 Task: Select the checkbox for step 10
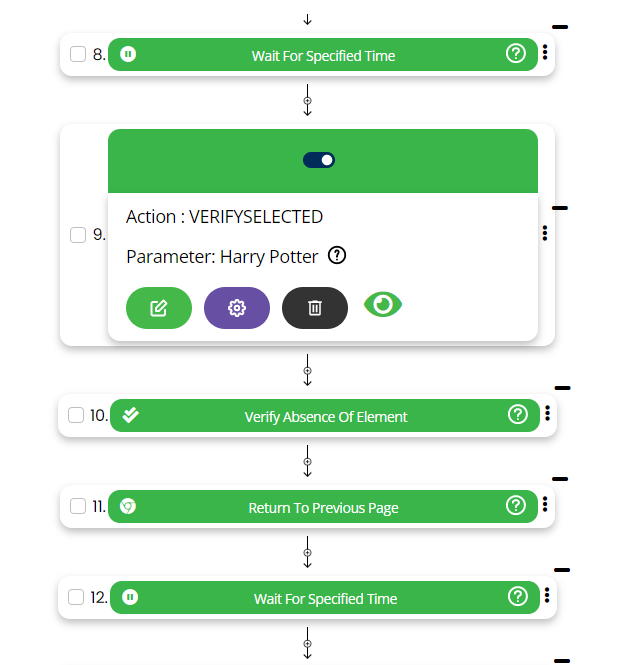tap(77, 416)
